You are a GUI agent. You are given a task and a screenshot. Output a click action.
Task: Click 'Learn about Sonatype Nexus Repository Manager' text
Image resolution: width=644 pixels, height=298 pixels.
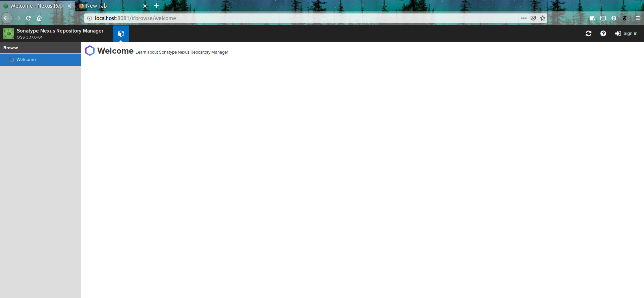pos(182,52)
